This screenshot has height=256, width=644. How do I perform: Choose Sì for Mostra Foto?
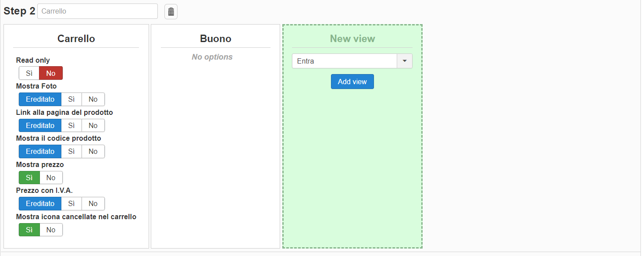pos(71,100)
